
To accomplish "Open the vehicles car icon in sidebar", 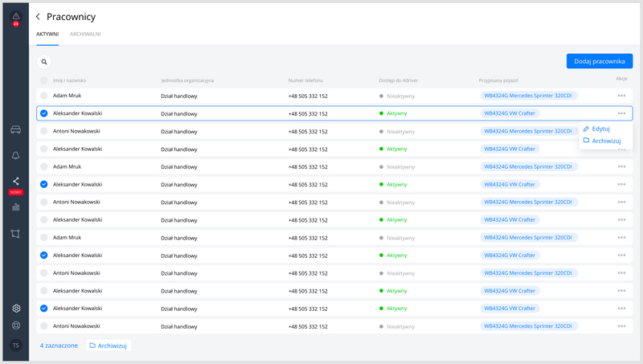I will [15, 129].
